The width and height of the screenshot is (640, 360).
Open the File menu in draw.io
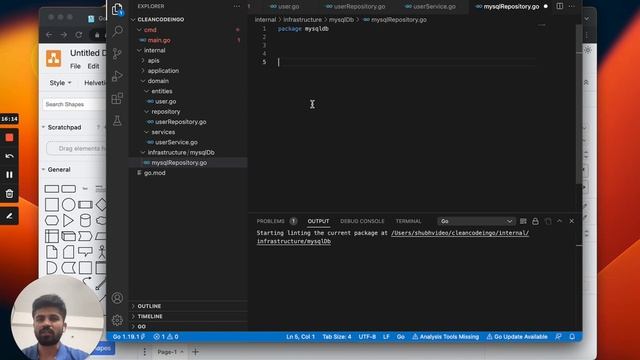[75, 66]
